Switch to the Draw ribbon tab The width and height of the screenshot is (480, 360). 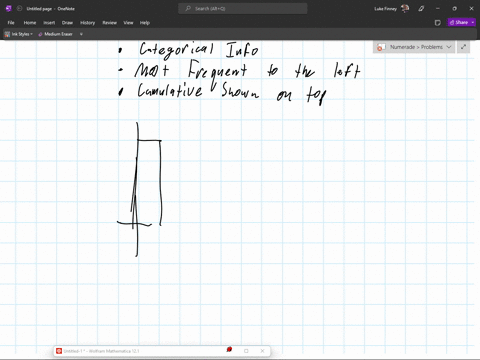(x=67, y=23)
